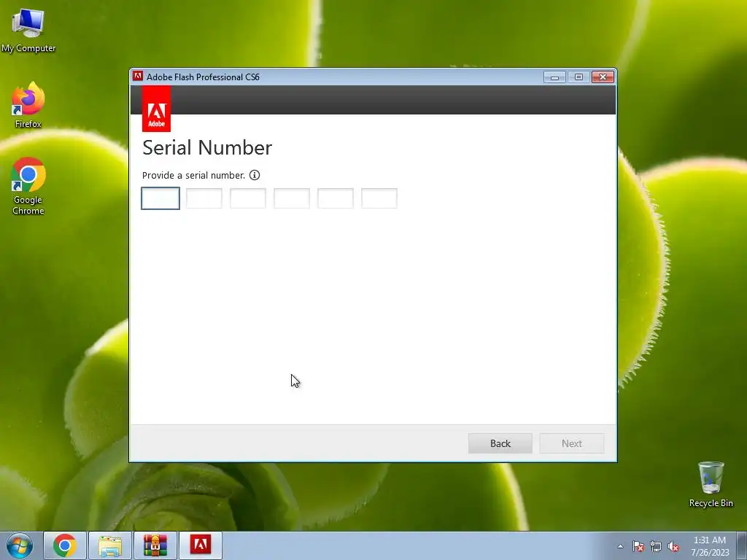Click the serial number info icon

point(255,175)
